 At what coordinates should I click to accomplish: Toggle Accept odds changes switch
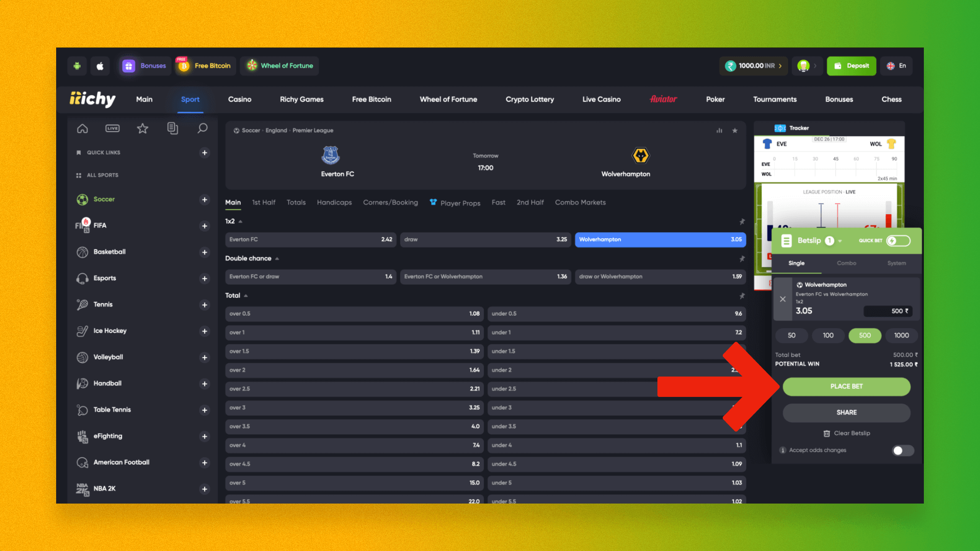[900, 450]
